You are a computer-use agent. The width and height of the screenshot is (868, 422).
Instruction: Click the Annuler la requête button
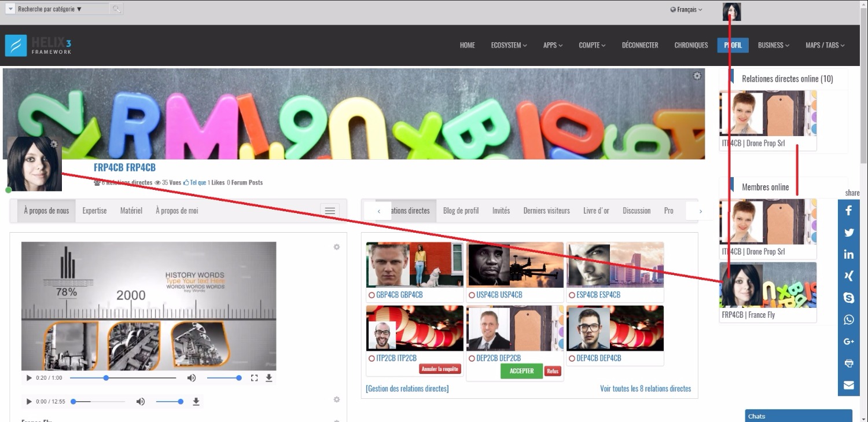coord(440,369)
